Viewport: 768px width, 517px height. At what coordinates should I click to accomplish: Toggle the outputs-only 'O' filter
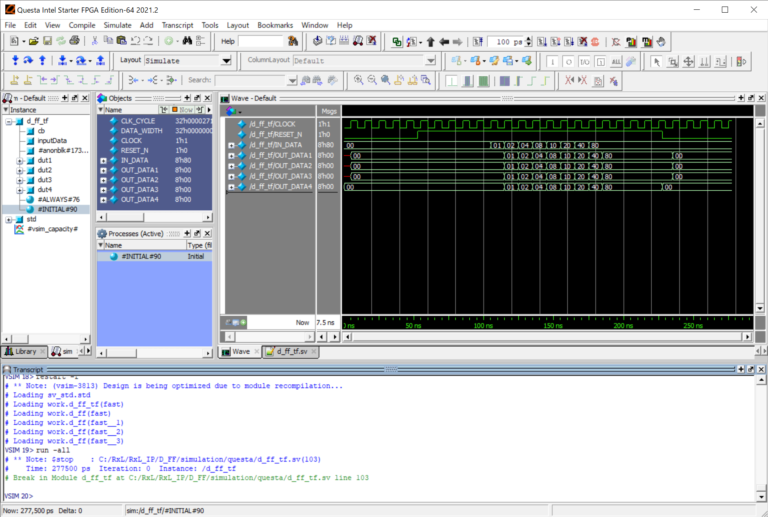(x=568, y=61)
